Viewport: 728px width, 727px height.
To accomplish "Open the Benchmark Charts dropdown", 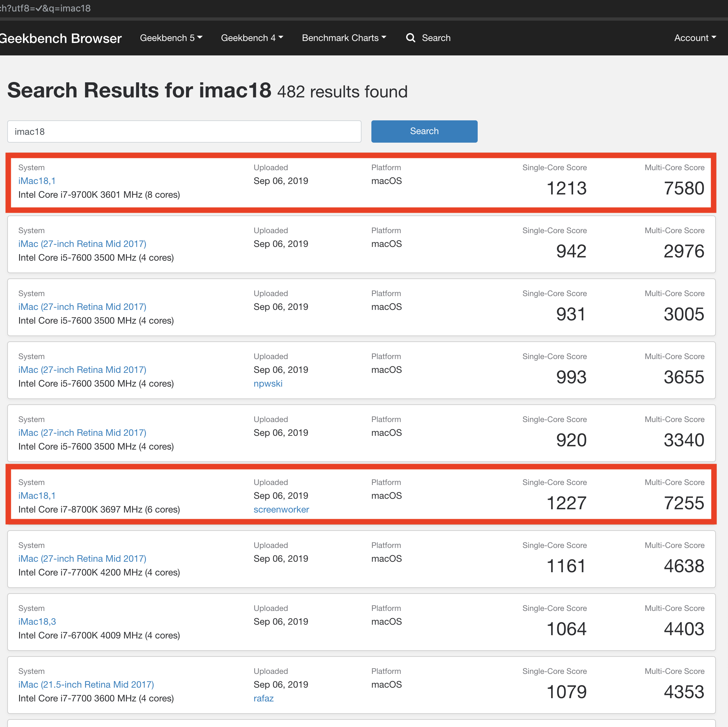I will 343,38.
